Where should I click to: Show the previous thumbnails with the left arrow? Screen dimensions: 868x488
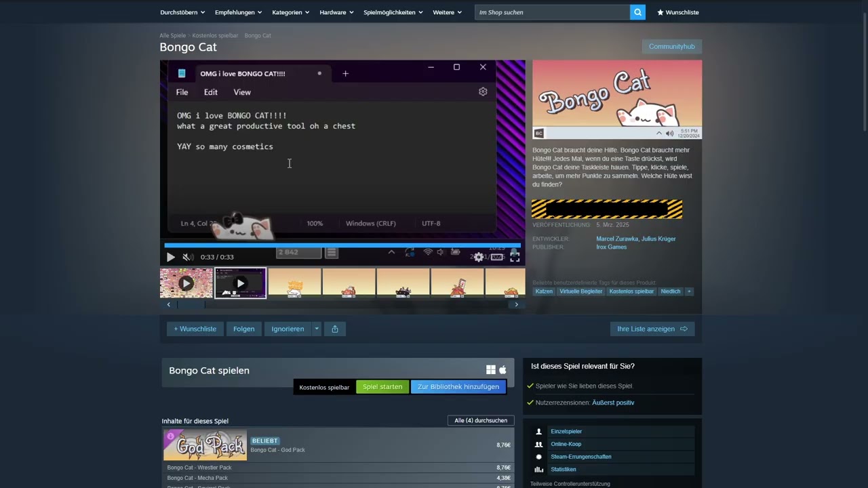click(x=169, y=305)
